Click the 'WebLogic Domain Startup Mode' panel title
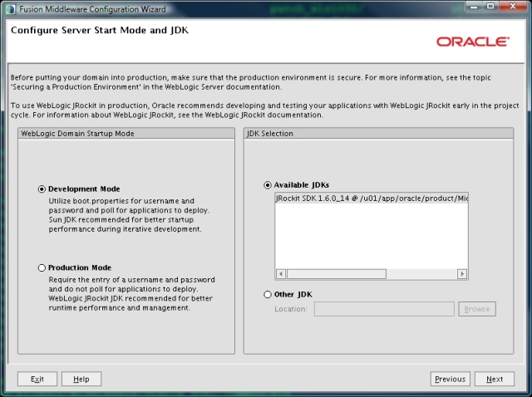Viewport: 532px width, 397px height. (x=77, y=134)
